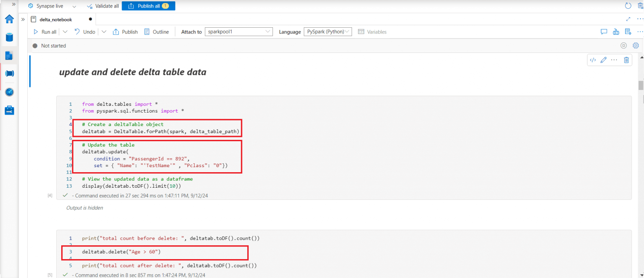Expand the Synapse live mode dropdown
The width and height of the screenshot is (644, 278).
pos(74,7)
